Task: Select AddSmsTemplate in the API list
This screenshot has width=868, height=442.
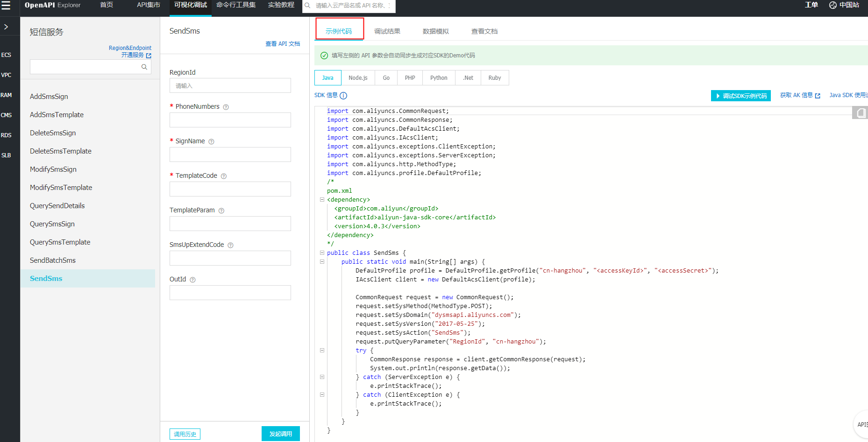Action: pos(57,115)
